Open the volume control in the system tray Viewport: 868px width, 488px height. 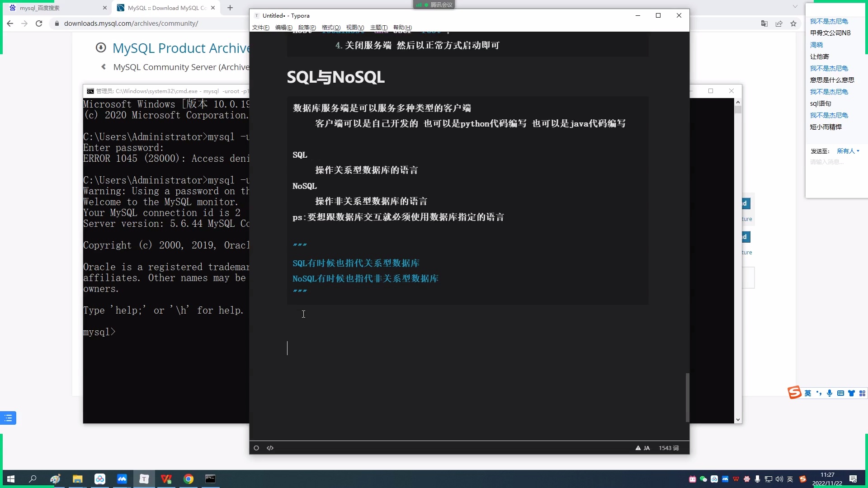coord(778,479)
